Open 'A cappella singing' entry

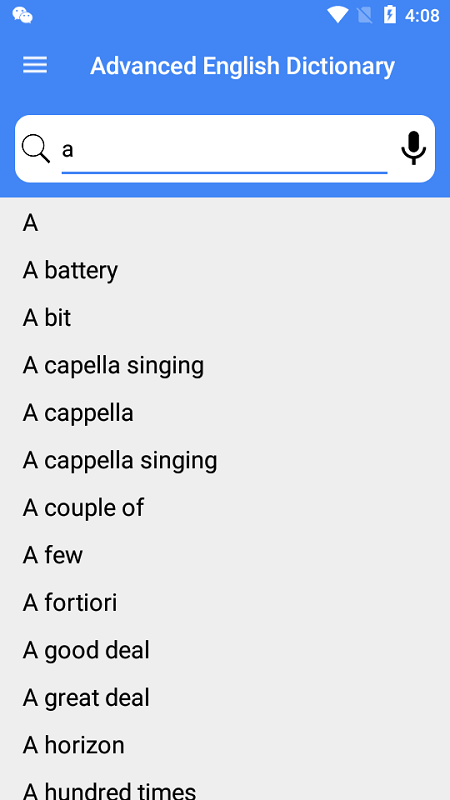pyautogui.click(x=225, y=460)
